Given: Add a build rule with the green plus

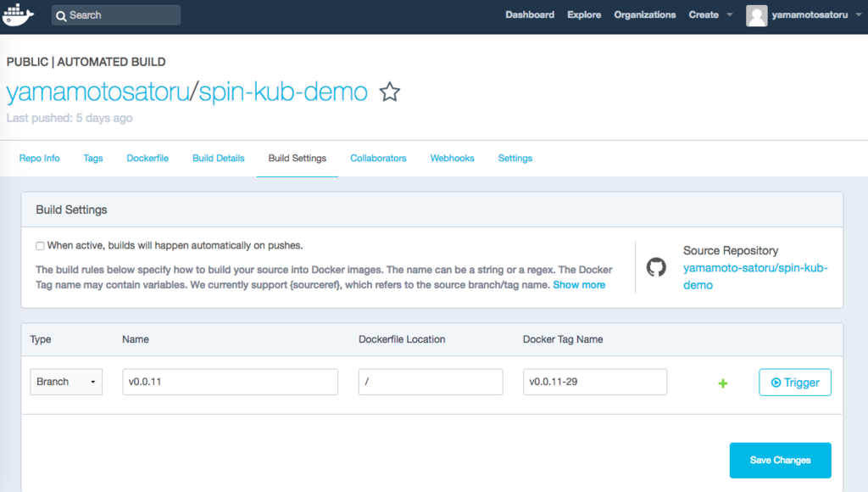Looking at the screenshot, I should point(722,383).
